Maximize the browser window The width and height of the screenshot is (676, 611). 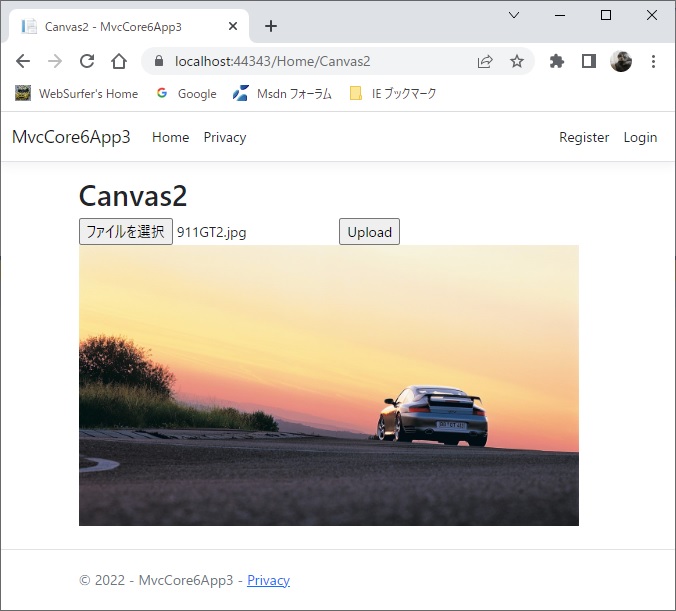[x=606, y=15]
